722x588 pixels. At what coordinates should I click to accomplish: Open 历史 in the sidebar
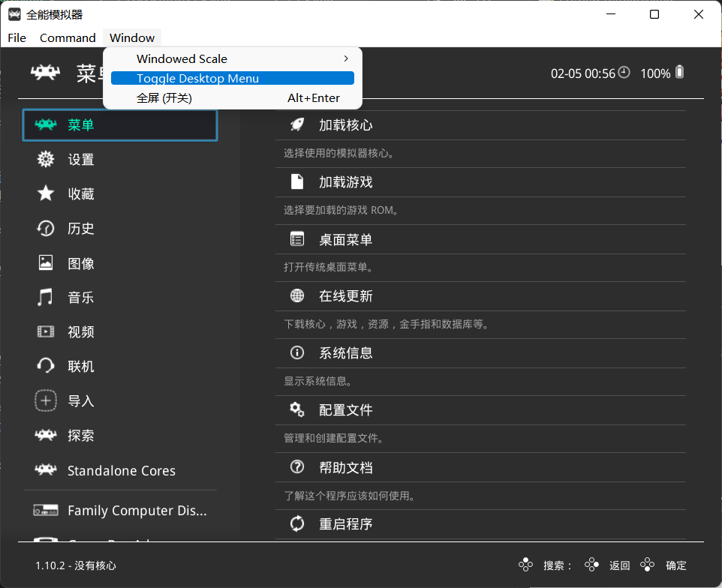pyautogui.click(x=81, y=229)
